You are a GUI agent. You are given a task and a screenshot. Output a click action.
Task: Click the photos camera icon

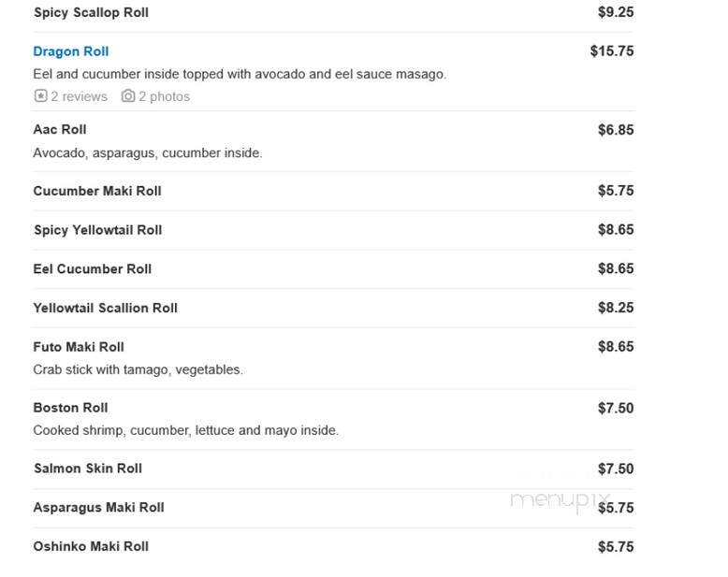128,96
